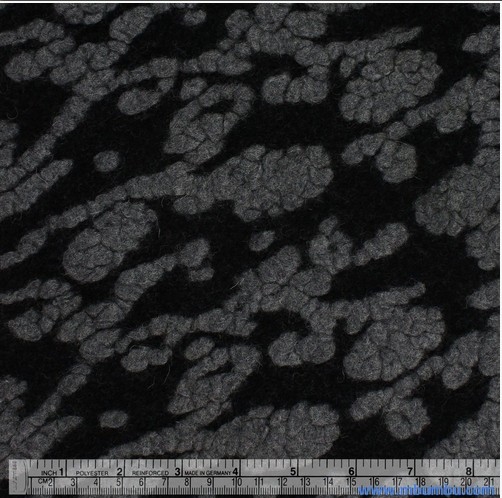
Task: Click the INCH label on the ruler
Action: [x=49, y=473]
